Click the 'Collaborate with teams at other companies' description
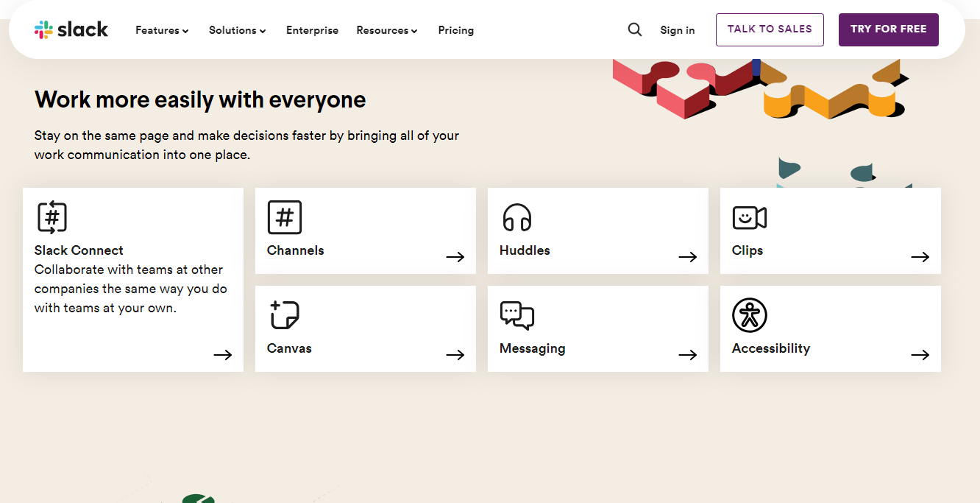Screen dimensions: 980x503 click(x=131, y=289)
